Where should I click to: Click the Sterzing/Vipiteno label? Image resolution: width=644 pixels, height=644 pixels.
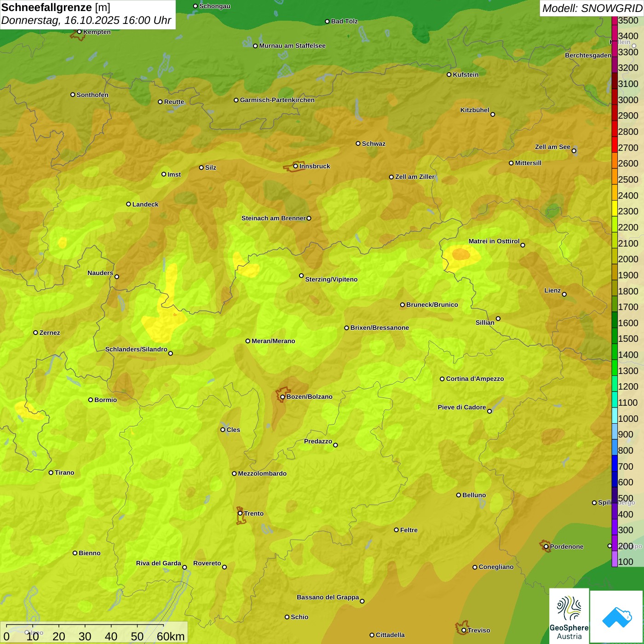click(x=331, y=279)
